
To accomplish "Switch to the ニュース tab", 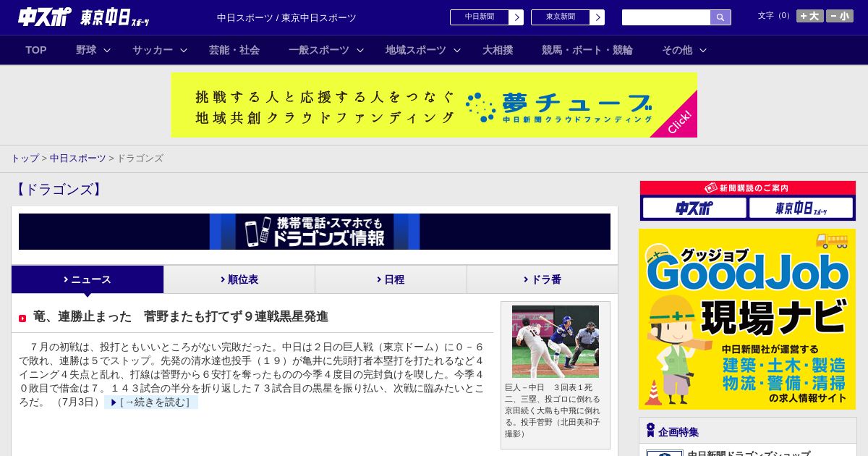I will [88, 279].
